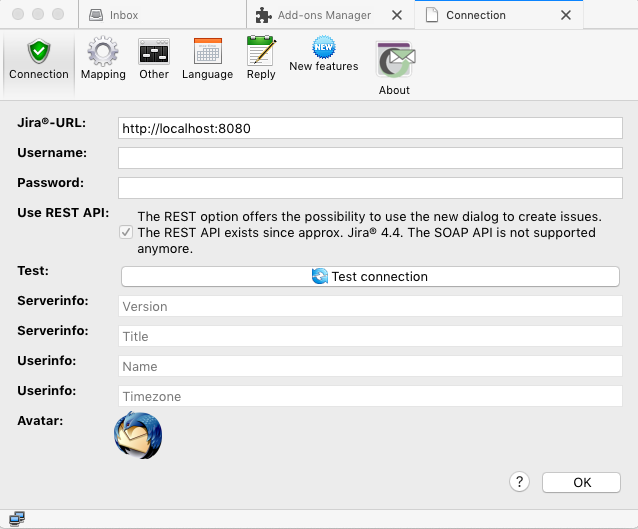
Task: Open help with the question mark button
Action: [519, 482]
